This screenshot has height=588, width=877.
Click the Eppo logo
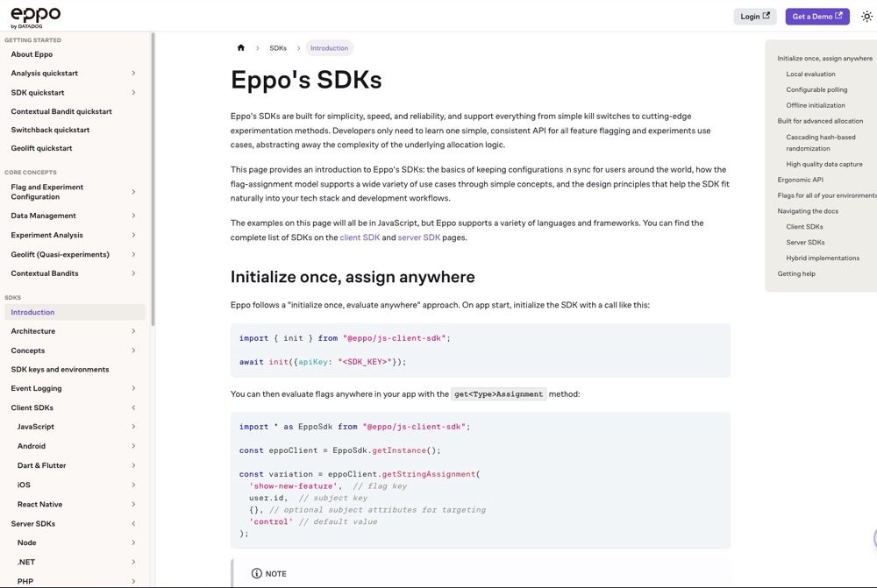coord(35,15)
